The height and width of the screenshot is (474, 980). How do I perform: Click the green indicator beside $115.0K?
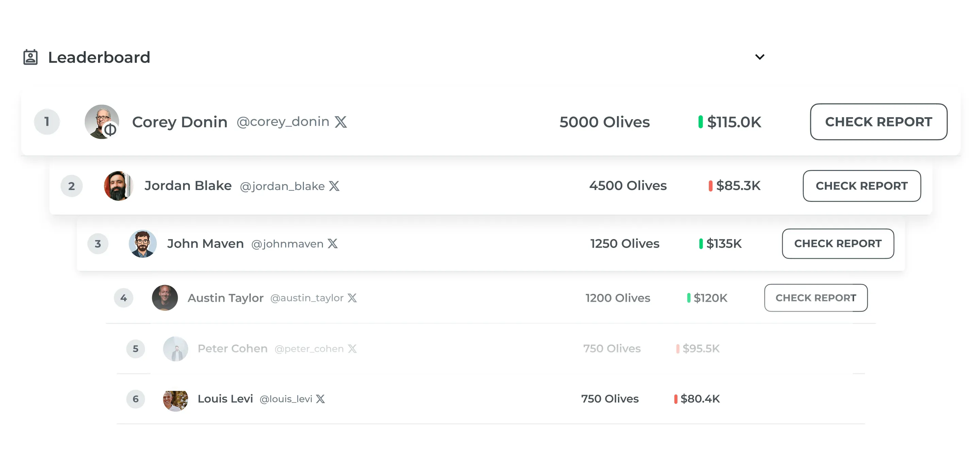[x=700, y=122]
